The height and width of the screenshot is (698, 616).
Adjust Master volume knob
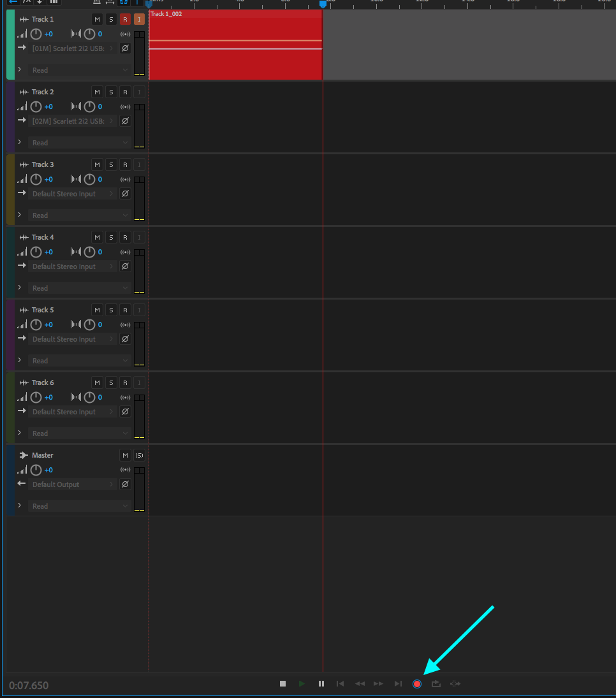click(x=36, y=470)
